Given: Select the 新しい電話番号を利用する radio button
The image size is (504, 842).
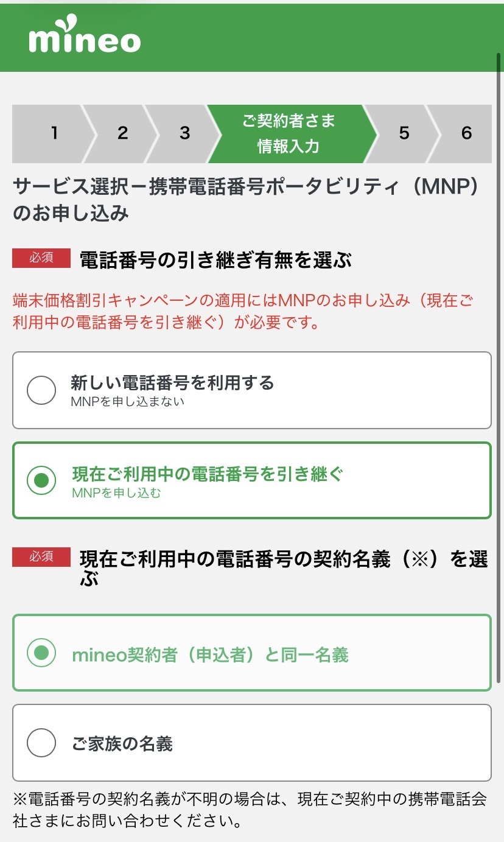Looking at the screenshot, I should [41, 390].
